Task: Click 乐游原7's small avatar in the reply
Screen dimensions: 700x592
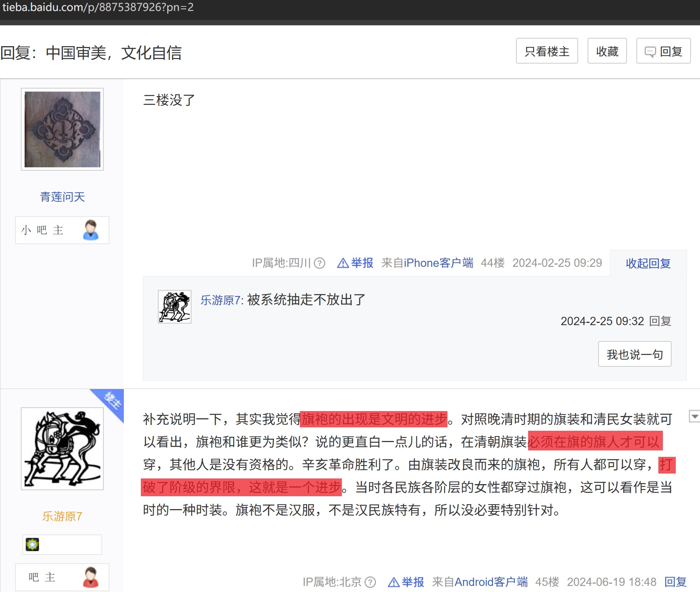Action: (x=175, y=307)
